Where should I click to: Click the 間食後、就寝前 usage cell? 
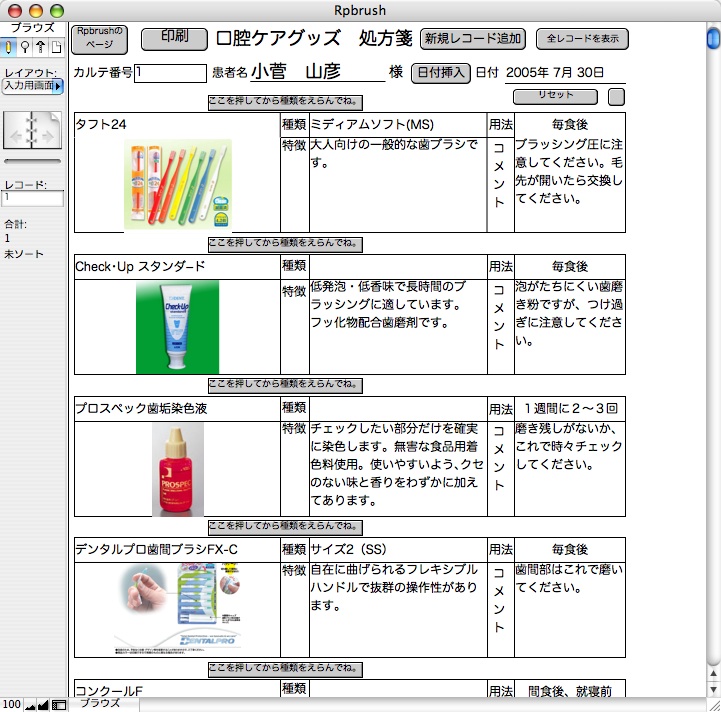[570, 690]
